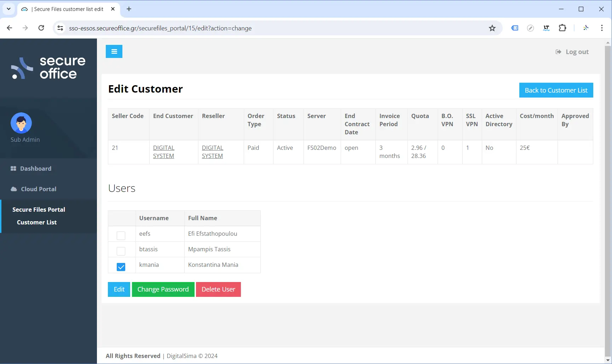Click the Server value FS02Demo
This screenshot has height=364, width=612.
tap(322, 148)
